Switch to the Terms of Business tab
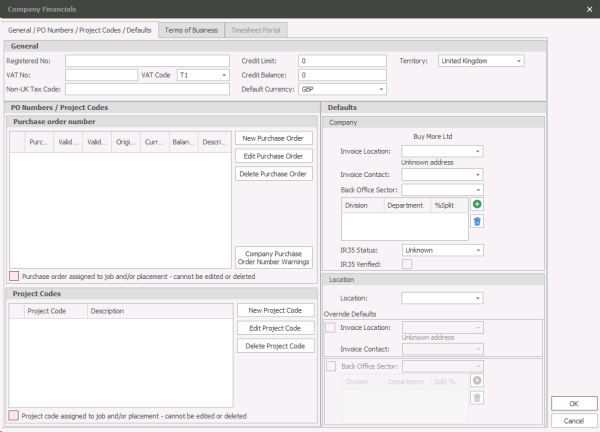Screen dimensions: 600x432 (191, 30)
